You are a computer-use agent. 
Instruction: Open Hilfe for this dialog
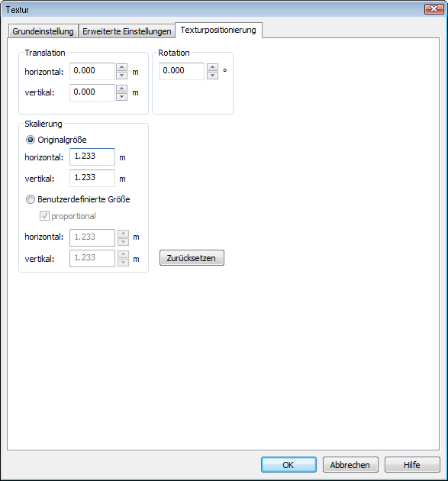coord(412,465)
